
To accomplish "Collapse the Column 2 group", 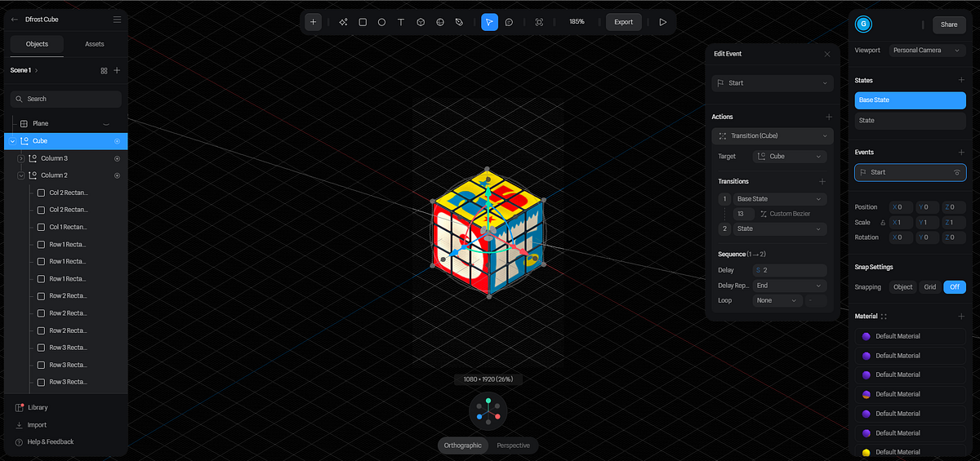I will coord(21,175).
